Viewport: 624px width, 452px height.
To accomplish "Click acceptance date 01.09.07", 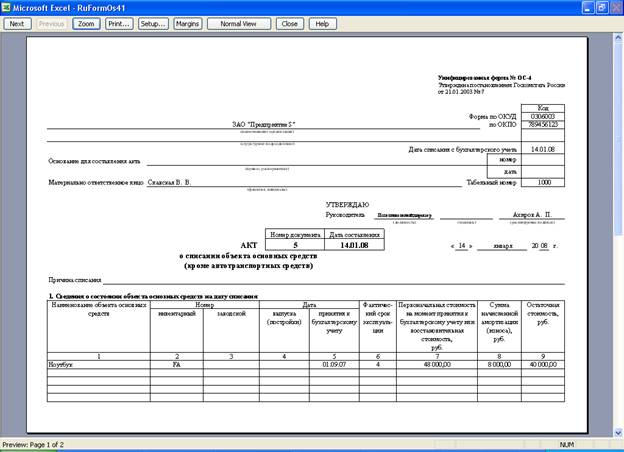I will tap(334, 364).
